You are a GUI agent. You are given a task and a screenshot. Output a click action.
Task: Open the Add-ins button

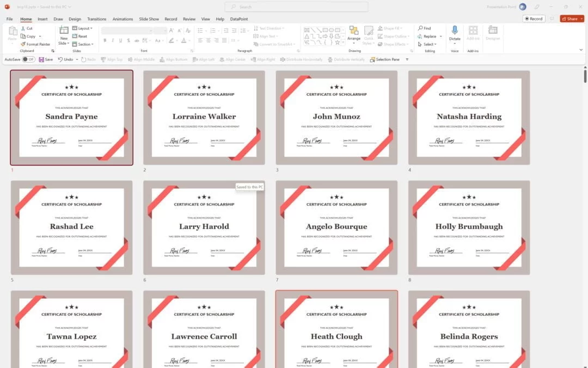473,33
